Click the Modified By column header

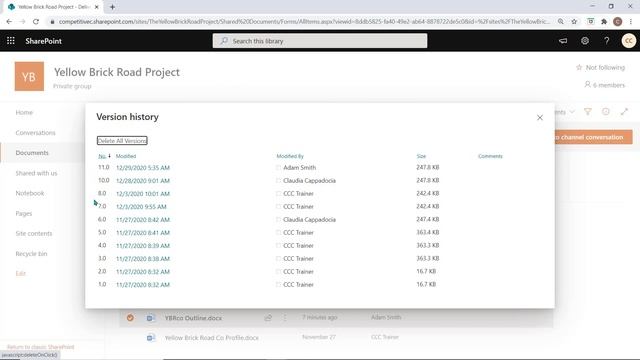point(290,156)
